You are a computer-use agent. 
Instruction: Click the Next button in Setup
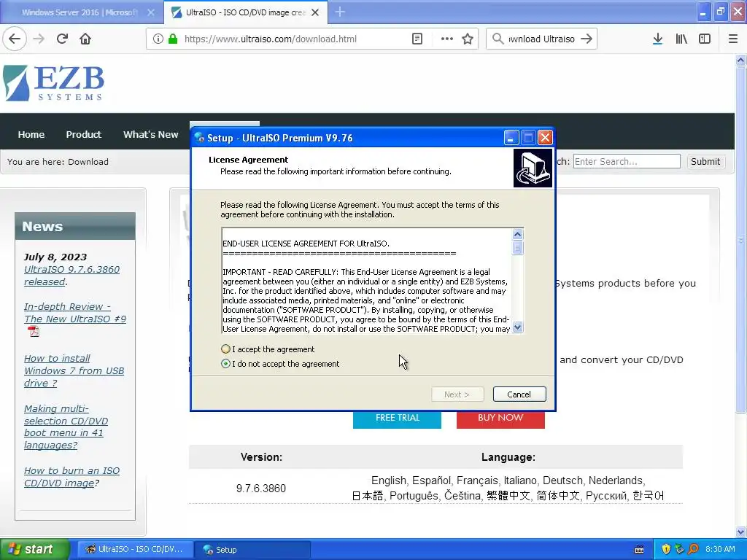click(x=457, y=394)
